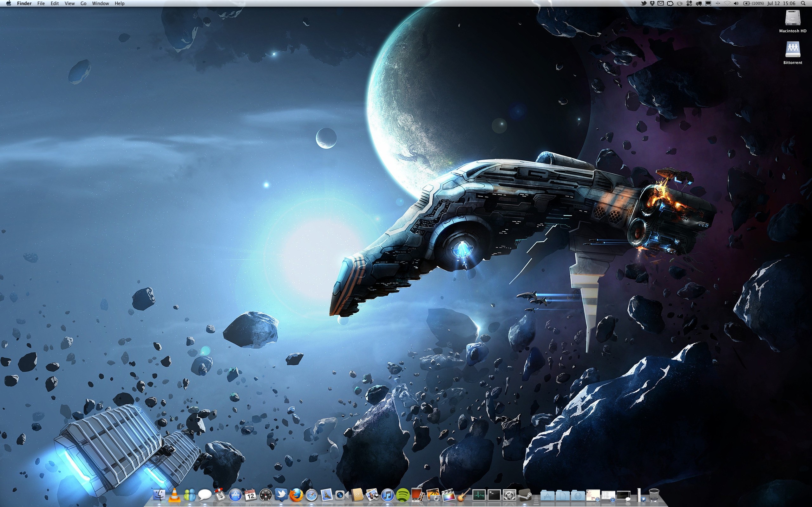Viewport: 812px width, 507px height.
Task: Expand the Downloads stack in dock
Action: [x=578, y=495]
